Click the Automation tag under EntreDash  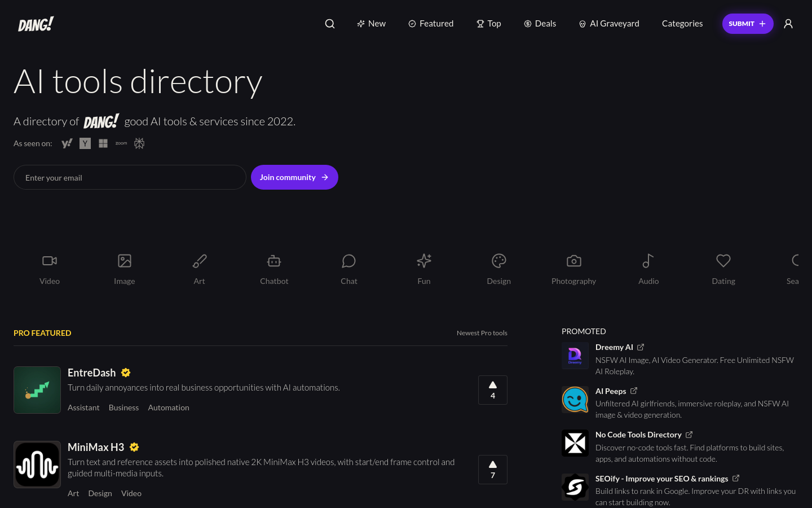click(x=169, y=408)
